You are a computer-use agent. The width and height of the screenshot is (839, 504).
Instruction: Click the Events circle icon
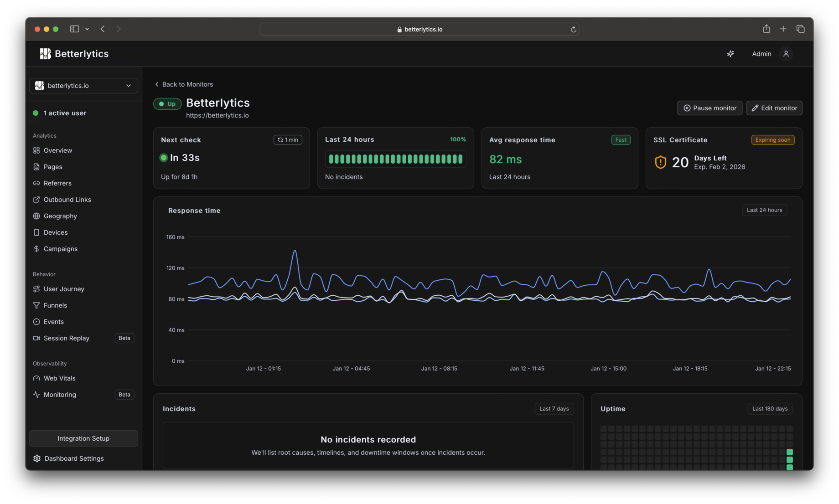pyautogui.click(x=36, y=322)
